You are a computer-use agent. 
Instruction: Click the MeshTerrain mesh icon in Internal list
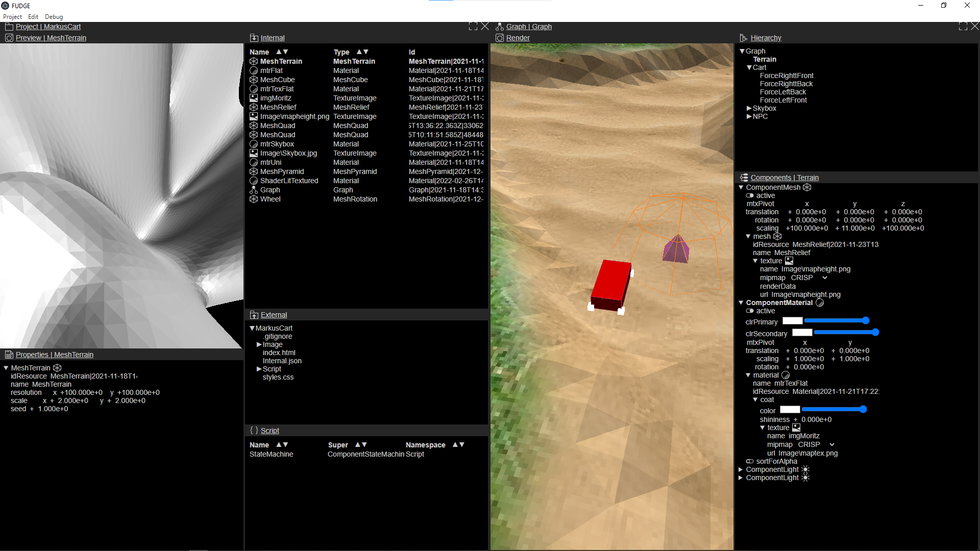(x=253, y=61)
